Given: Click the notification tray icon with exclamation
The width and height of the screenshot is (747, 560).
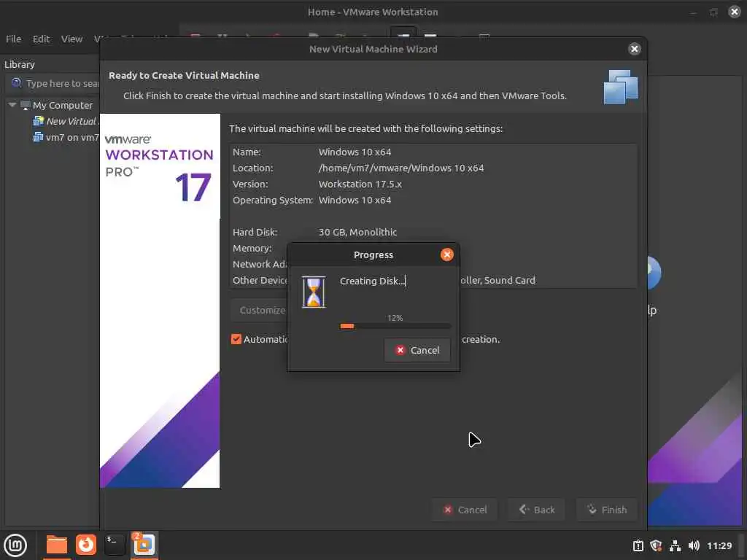Looking at the screenshot, I should (638, 545).
